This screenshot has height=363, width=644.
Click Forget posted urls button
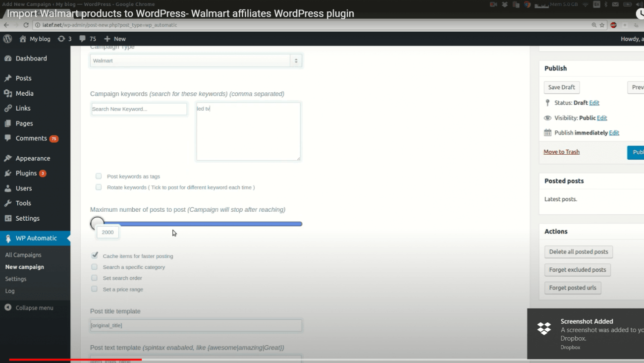point(573,288)
